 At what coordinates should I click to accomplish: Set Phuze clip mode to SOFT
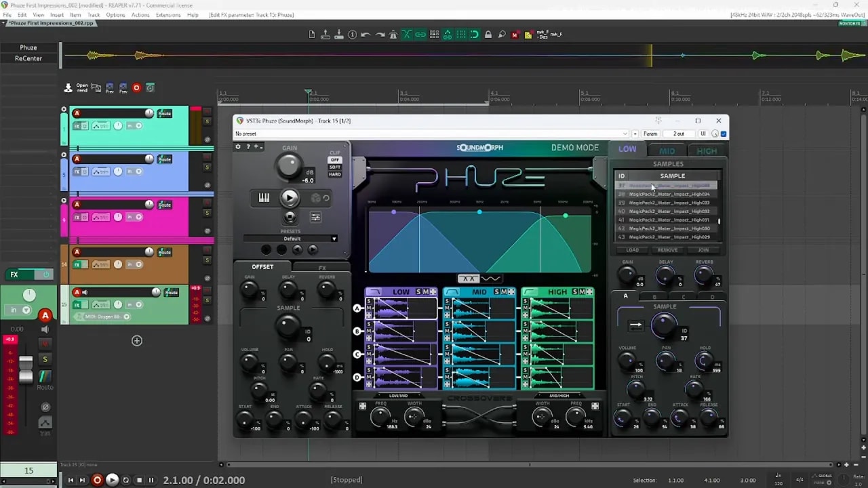(x=335, y=167)
